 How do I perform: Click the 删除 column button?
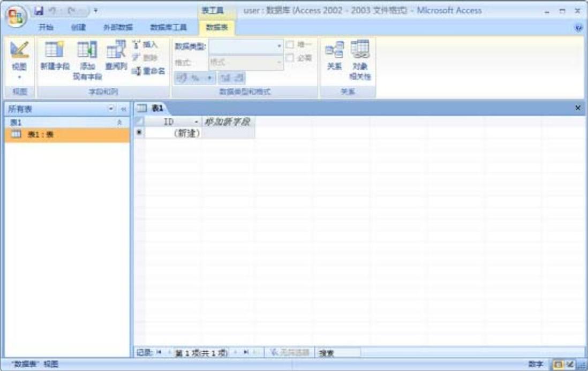click(x=145, y=57)
